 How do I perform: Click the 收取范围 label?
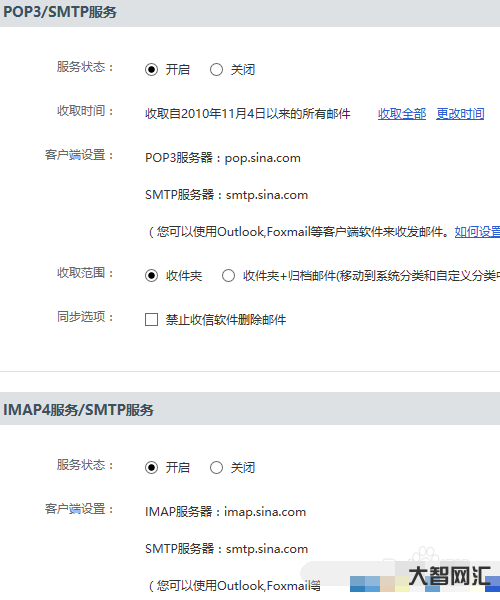tap(85, 273)
